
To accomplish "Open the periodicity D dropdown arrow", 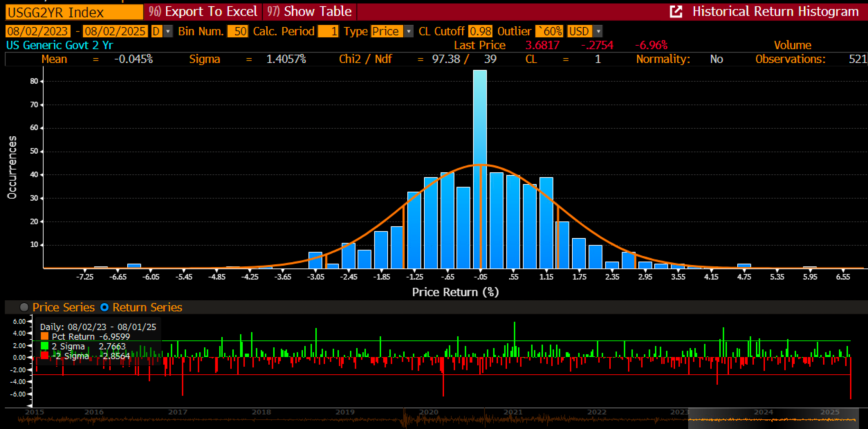I will [x=168, y=31].
